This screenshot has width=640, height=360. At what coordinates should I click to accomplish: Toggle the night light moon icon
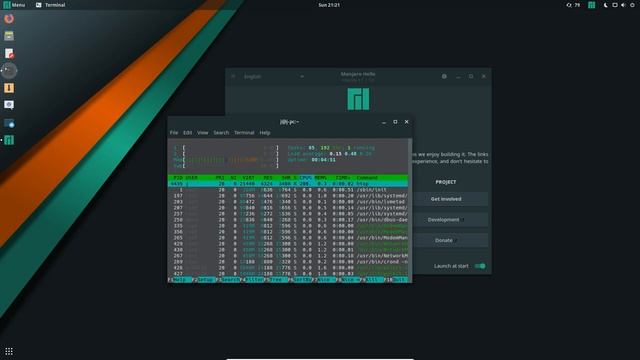[606, 5]
